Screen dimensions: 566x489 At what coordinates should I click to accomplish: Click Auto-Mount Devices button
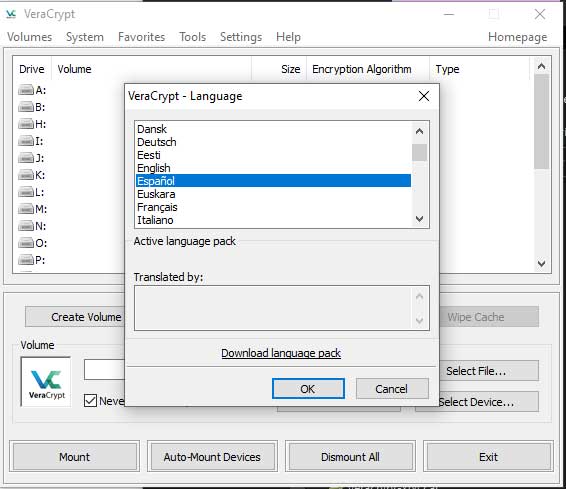point(212,457)
